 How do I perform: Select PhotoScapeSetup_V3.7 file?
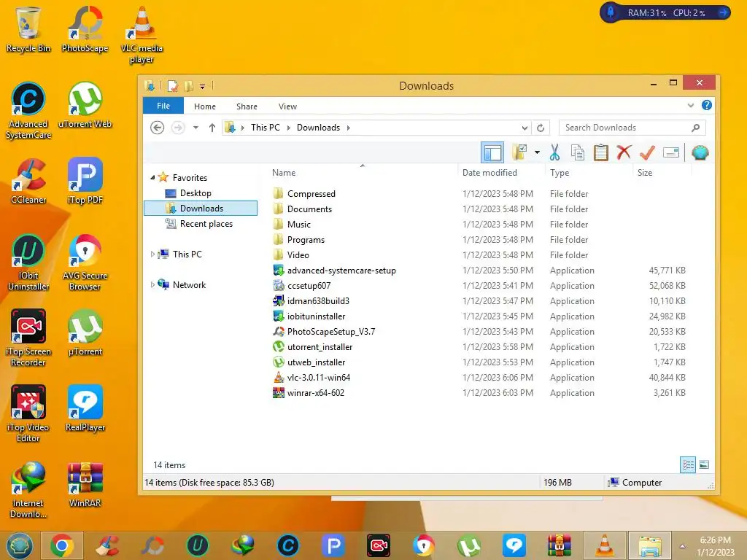(331, 332)
